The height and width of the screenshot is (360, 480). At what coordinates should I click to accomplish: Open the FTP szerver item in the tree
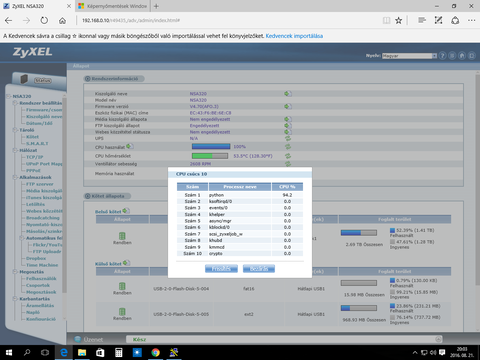(40, 184)
